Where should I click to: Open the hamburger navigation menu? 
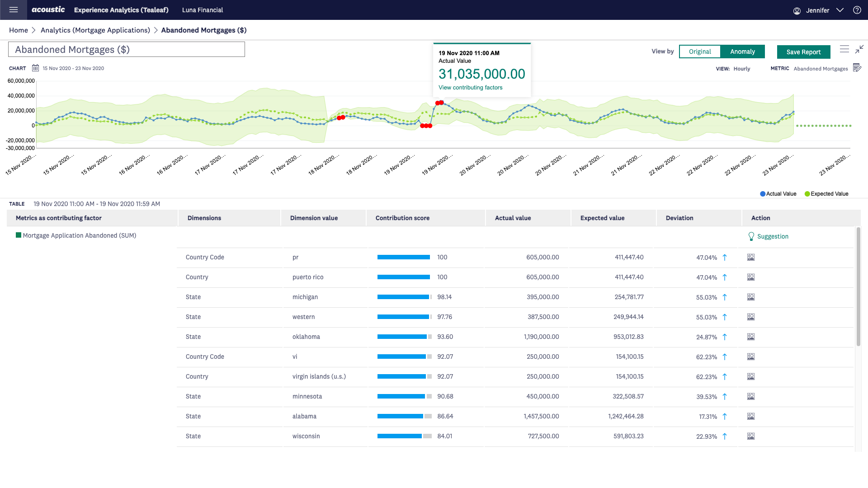point(14,9)
